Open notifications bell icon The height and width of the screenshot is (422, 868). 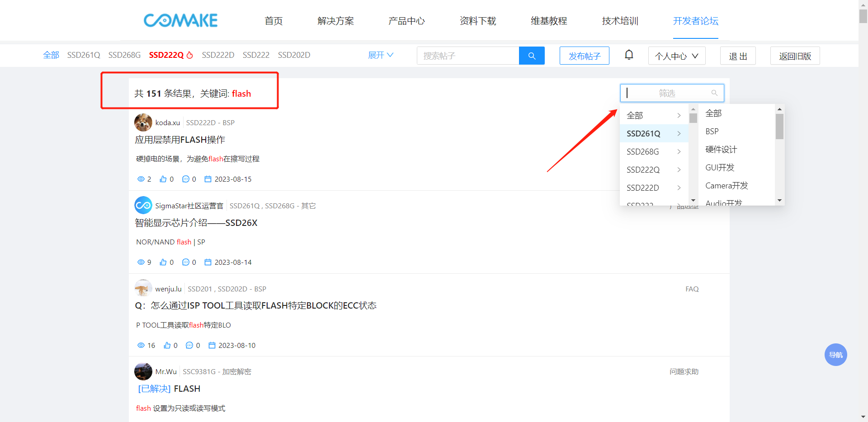coord(629,55)
